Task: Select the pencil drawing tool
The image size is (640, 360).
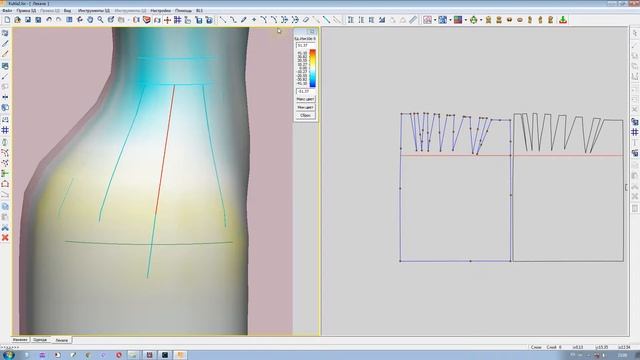Action: [x=244, y=20]
